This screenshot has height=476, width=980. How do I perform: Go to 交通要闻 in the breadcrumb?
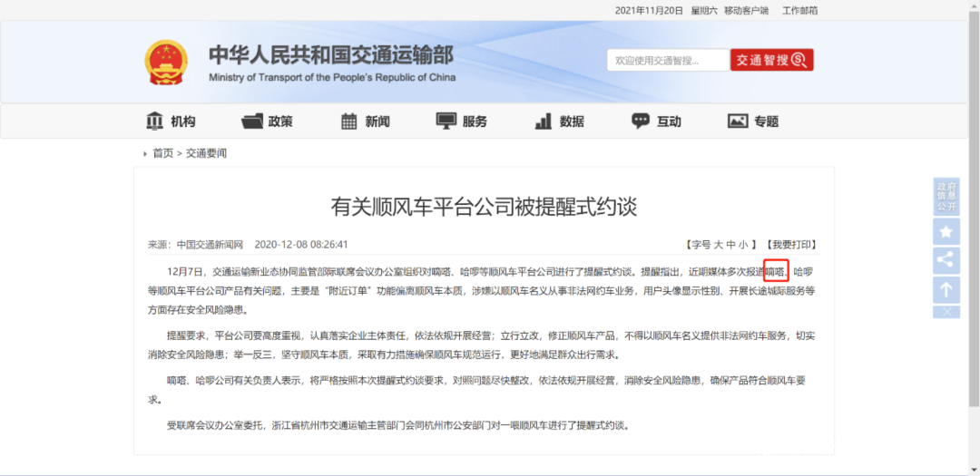206,153
